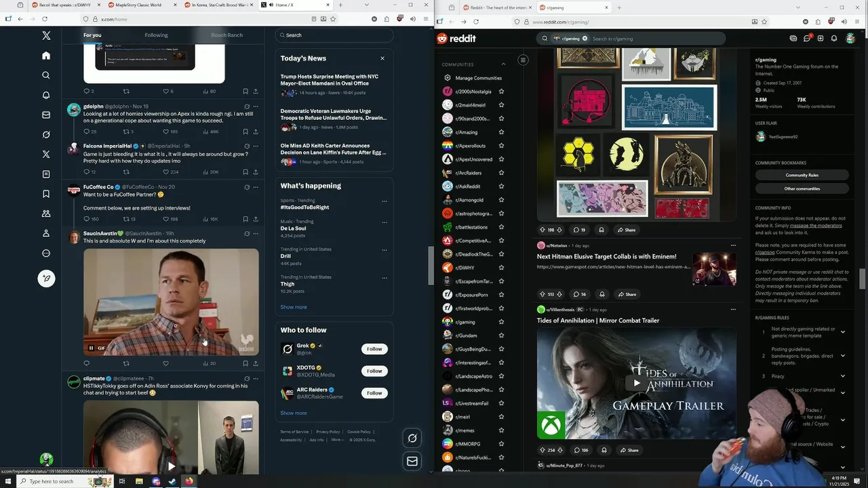Play the clipmate video
The image size is (868, 488).
[172, 466]
